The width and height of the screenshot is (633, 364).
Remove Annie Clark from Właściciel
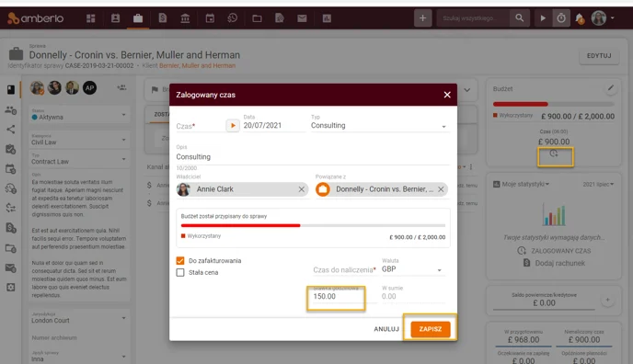click(302, 189)
